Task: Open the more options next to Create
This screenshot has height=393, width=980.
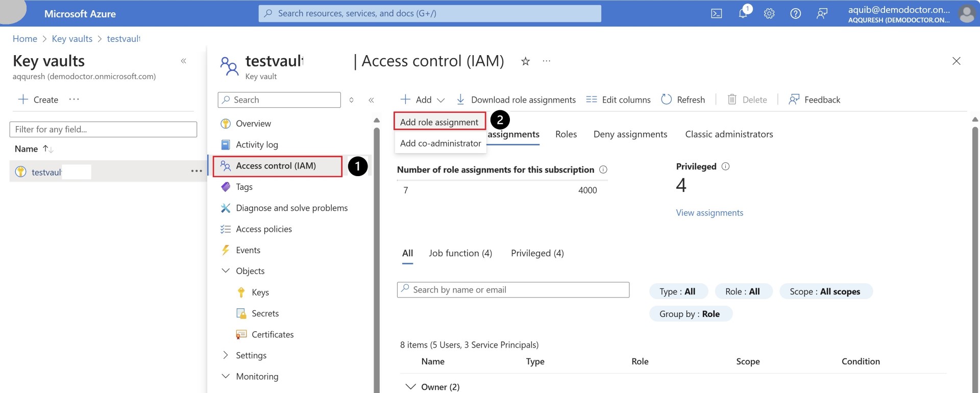Action: coord(74,100)
